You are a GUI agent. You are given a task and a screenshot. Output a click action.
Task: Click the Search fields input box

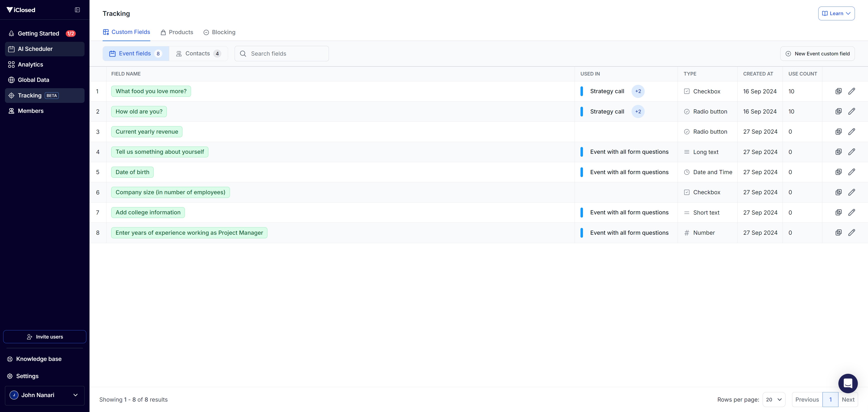point(281,54)
